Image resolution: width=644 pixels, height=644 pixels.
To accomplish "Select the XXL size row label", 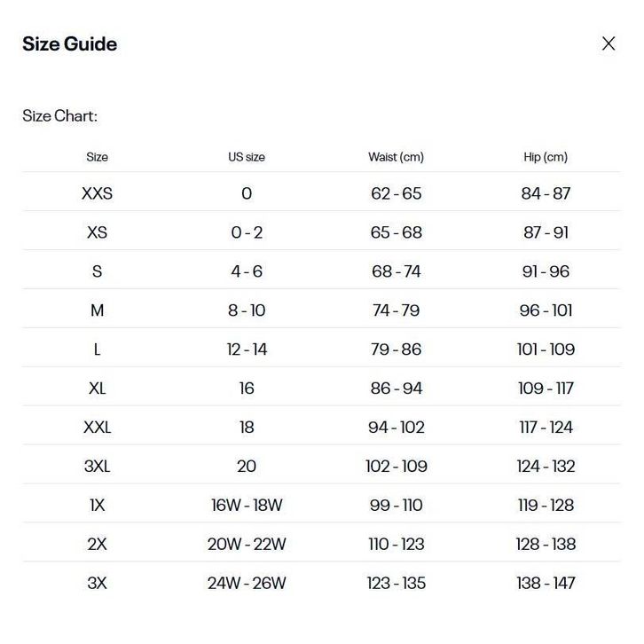I will tap(97, 428).
